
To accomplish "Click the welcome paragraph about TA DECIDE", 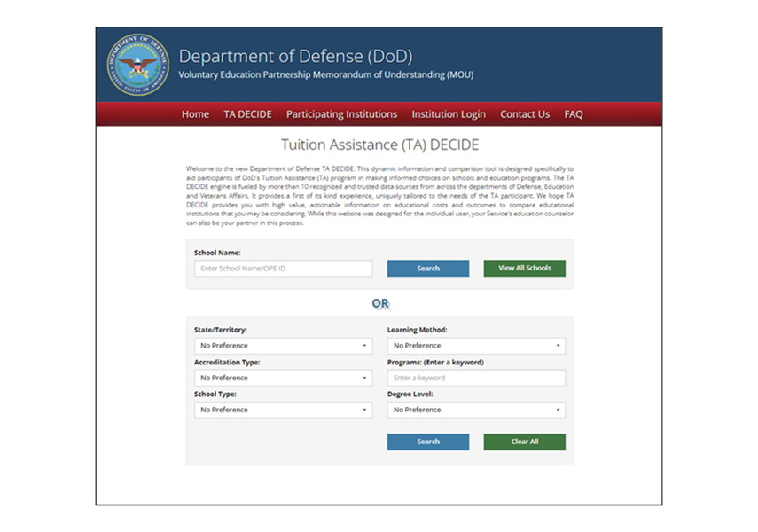I will [380, 196].
